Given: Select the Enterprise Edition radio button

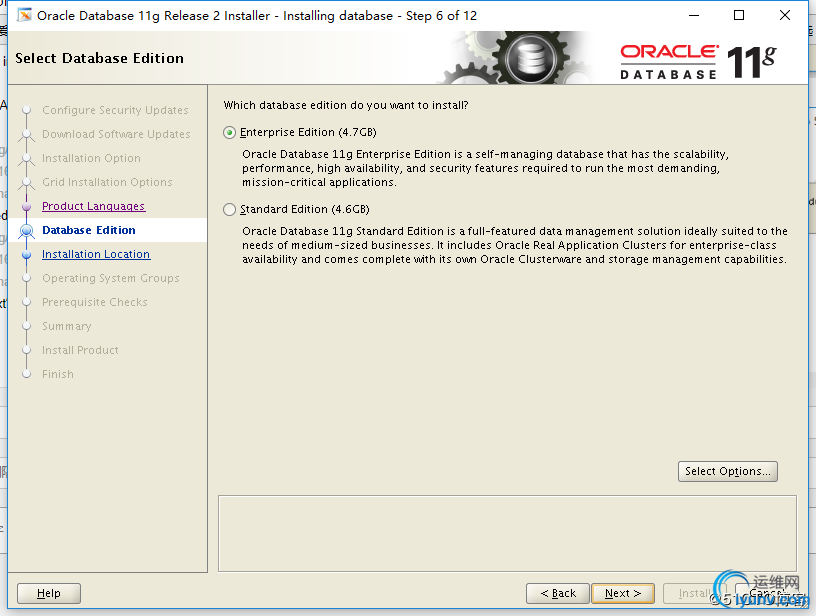Looking at the screenshot, I should coord(230,133).
